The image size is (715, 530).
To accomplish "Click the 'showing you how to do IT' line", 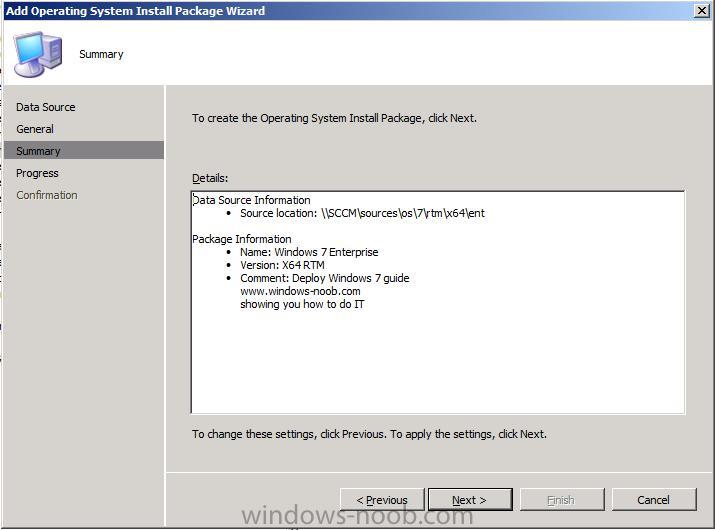I will 302,304.
